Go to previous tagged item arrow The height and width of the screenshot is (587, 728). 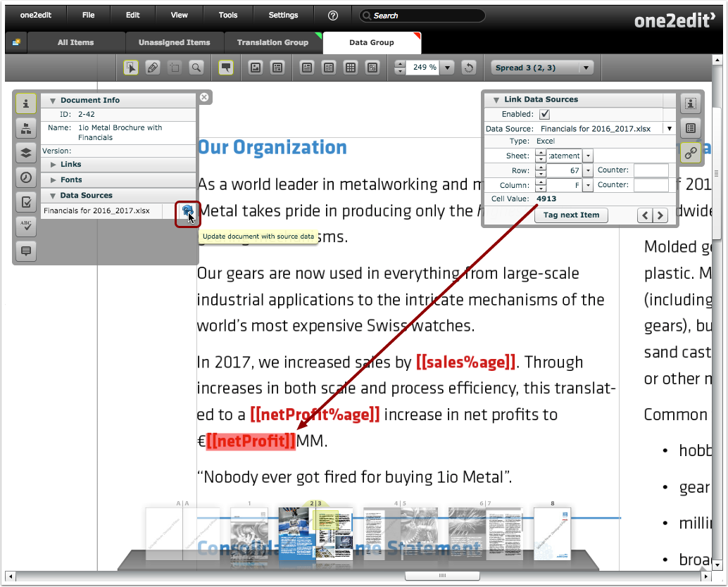click(x=645, y=215)
